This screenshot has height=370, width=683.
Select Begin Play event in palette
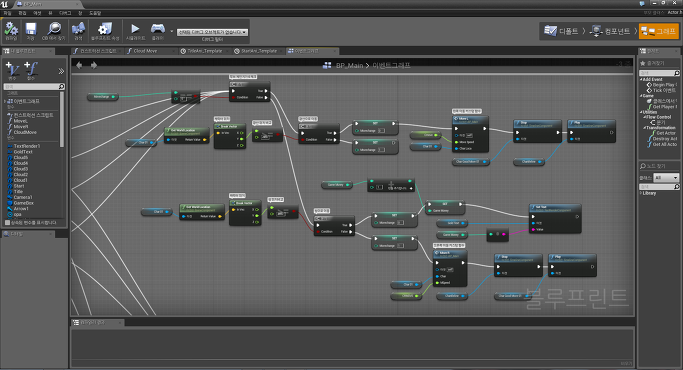(x=663, y=85)
